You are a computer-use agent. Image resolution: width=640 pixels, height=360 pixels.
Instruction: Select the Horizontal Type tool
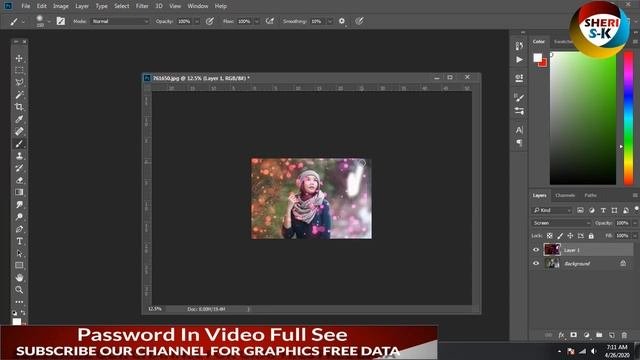click(x=19, y=241)
